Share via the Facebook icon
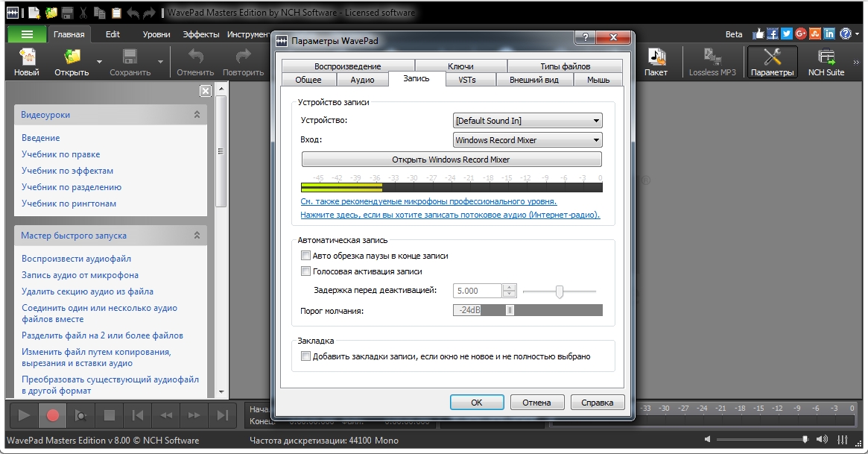868x454 pixels. pyautogui.click(x=772, y=34)
